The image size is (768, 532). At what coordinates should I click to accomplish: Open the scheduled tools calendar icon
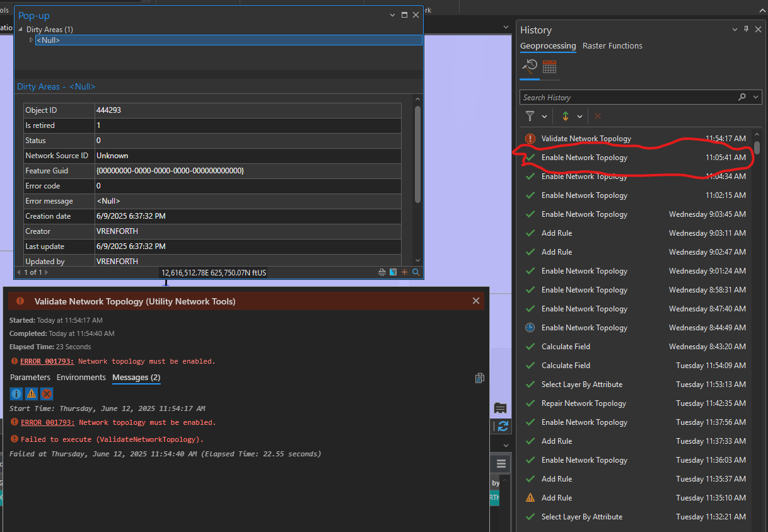[549, 66]
